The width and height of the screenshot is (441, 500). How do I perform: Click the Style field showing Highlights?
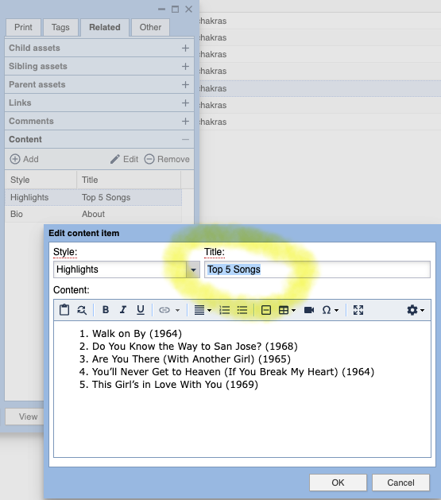[120, 269]
